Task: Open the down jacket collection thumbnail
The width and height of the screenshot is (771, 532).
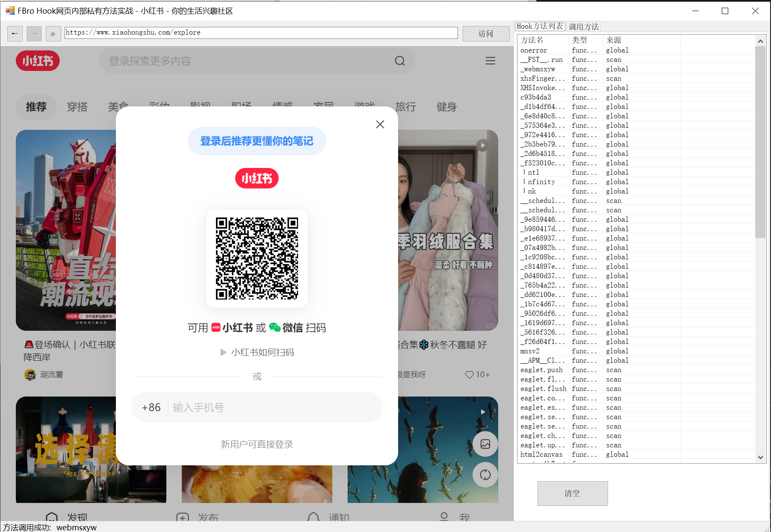Action: [x=448, y=230]
